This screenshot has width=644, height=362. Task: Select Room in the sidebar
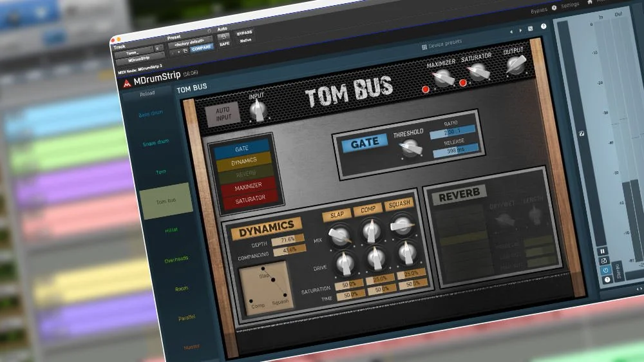click(x=182, y=289)
